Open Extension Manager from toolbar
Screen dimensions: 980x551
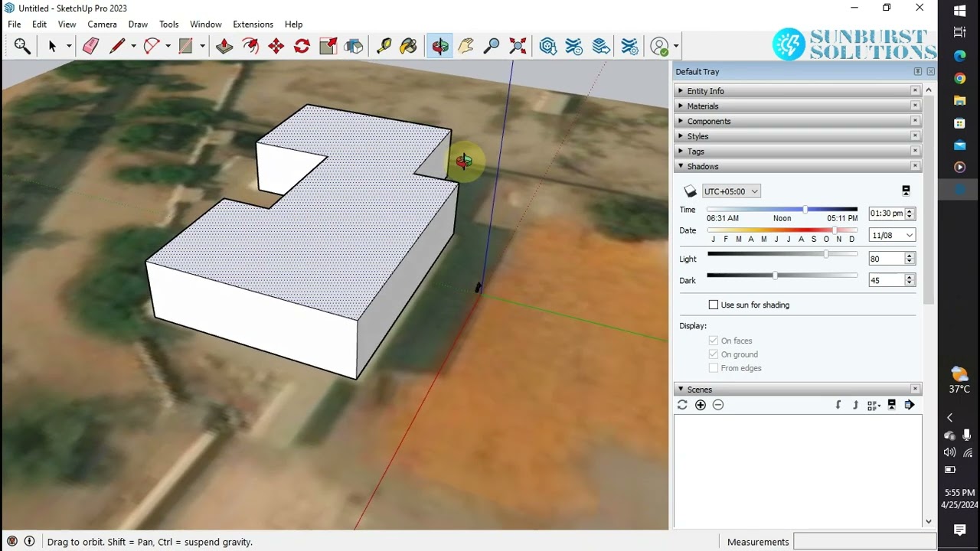tap(629, 47)
